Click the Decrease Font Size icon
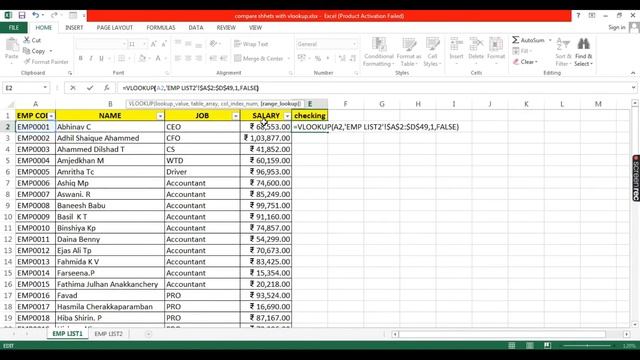This screenshot has width=640, height=360. coord(164,44)
